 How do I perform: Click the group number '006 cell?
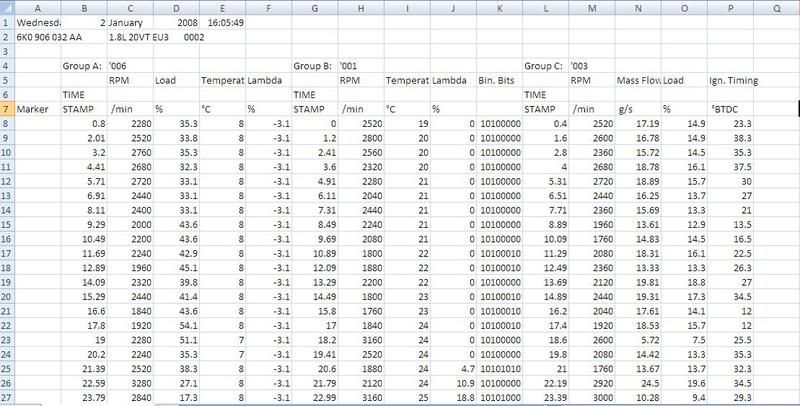[130, 66]
